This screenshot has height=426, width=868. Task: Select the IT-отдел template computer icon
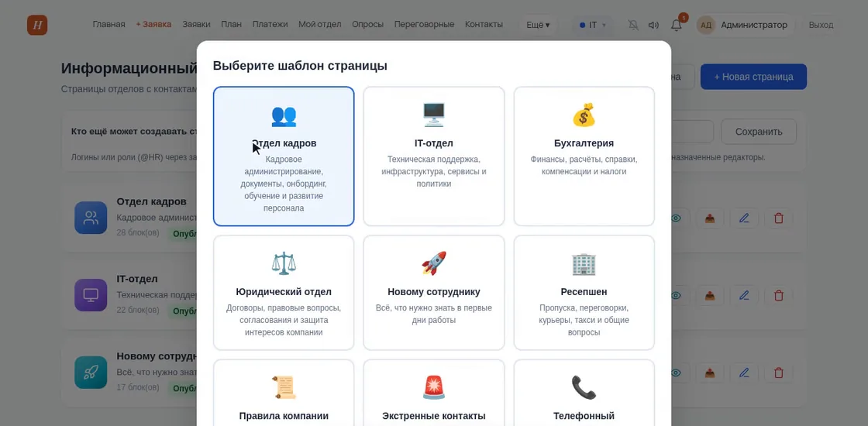click(434, 115)
